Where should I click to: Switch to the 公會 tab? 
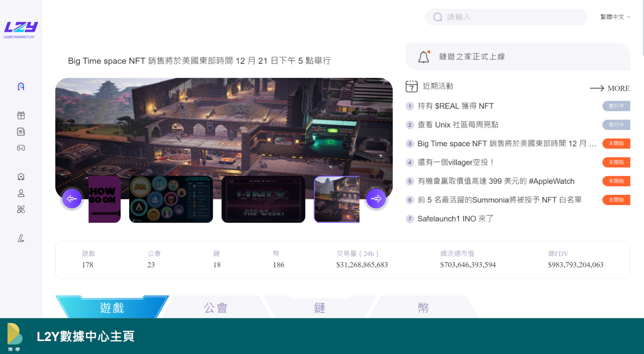coord(216,307)
